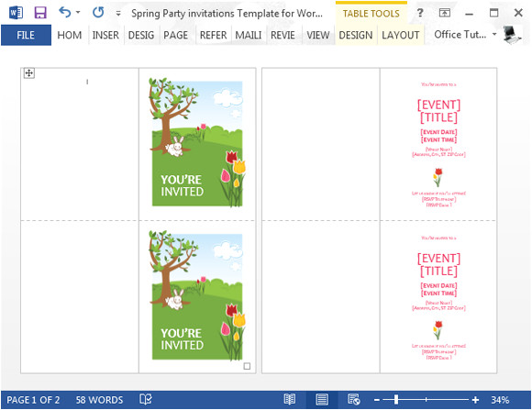Open the FILE tab
532x410 pixels.
point(26,35)
